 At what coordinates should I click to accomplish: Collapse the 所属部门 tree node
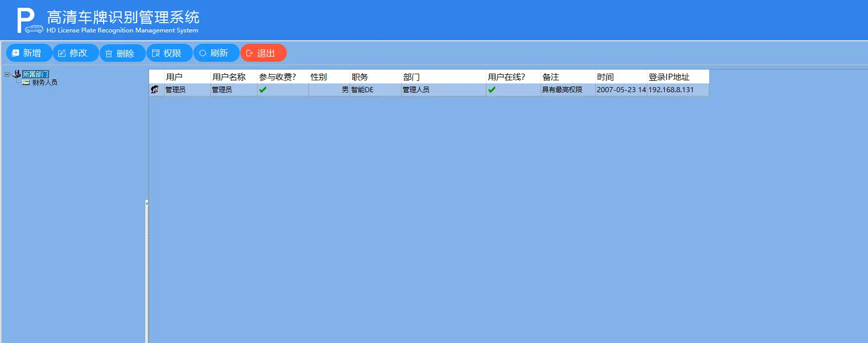coord(7,74)
